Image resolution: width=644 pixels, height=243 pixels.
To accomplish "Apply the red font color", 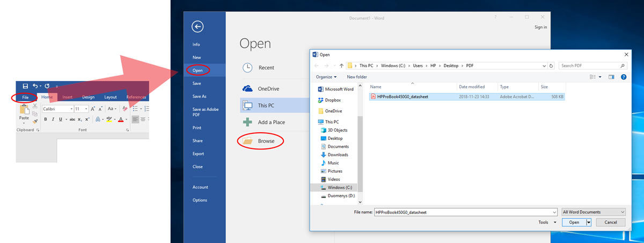I will click(x=121, y=119).
